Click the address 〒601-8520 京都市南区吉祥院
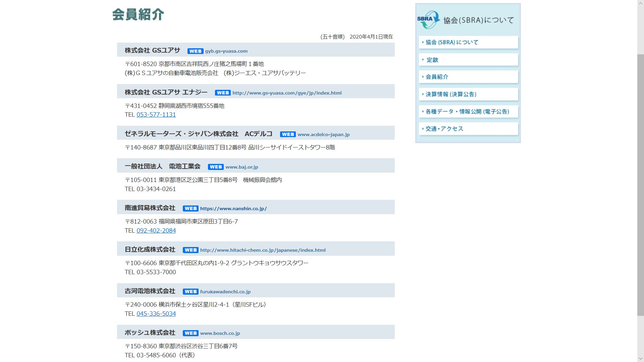Viewport: 644px width, 362px height. [195, 64]
